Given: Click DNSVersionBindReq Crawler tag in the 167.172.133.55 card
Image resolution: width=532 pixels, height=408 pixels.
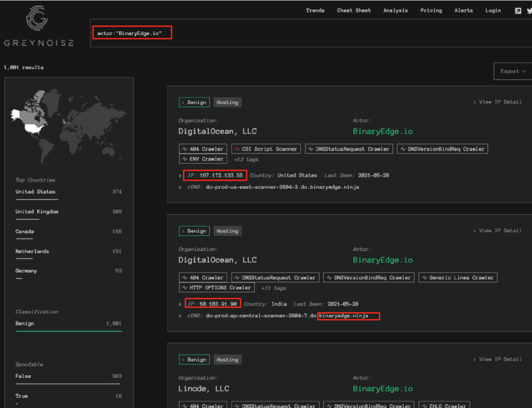Looking at the screenshot, I should tap(443, 149).
